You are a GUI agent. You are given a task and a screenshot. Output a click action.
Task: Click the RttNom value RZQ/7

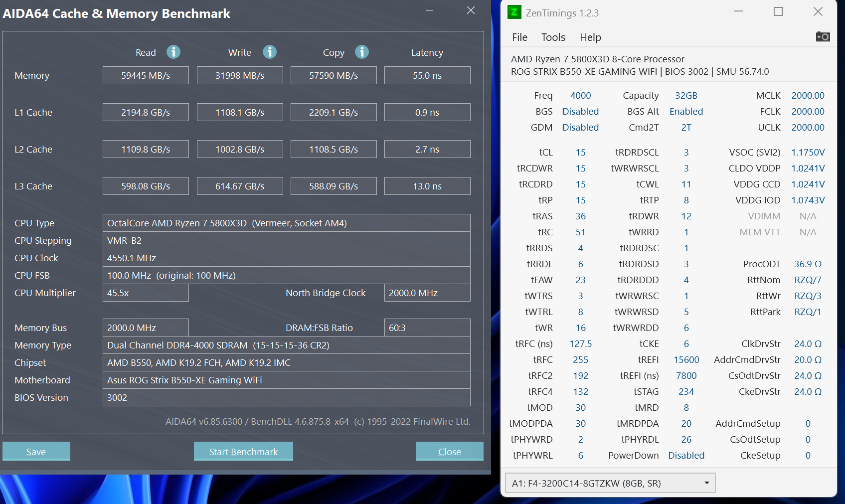point(808,280)
